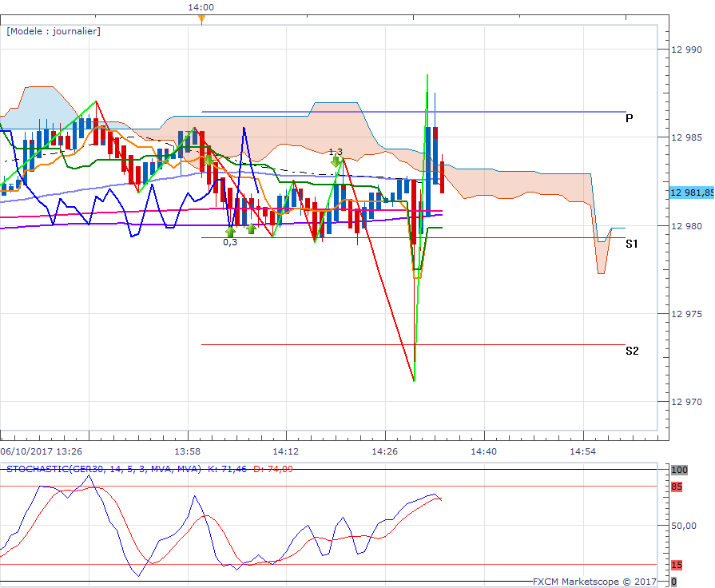Click the 12 980 price axis label
The width and height of the screenshot is (715, 588).
686,226
